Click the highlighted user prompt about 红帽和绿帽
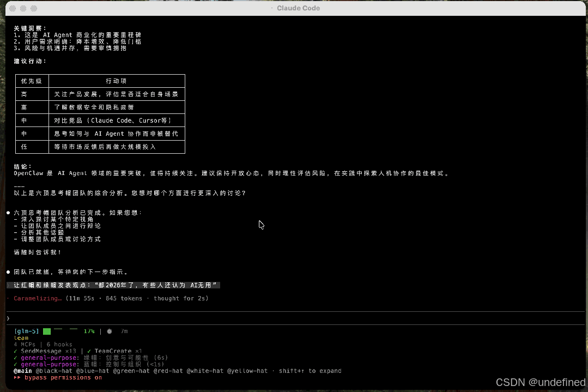The image size is (588, 392). point(115,285)
